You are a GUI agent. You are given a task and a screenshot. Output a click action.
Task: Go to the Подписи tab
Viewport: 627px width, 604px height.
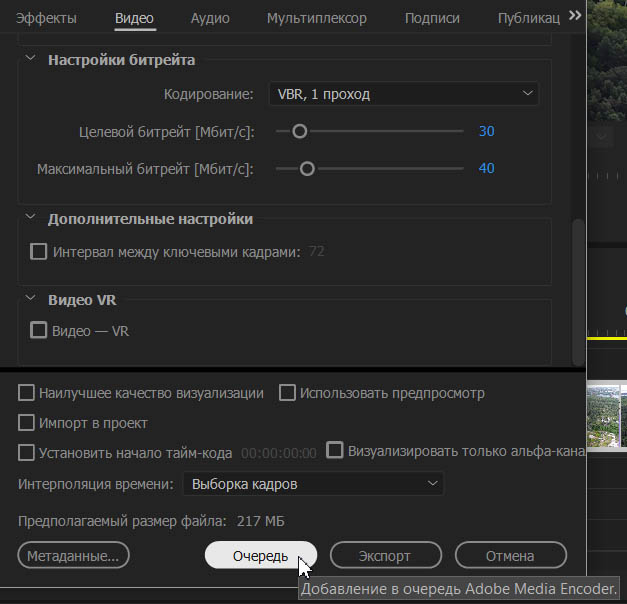pos(432,18)
